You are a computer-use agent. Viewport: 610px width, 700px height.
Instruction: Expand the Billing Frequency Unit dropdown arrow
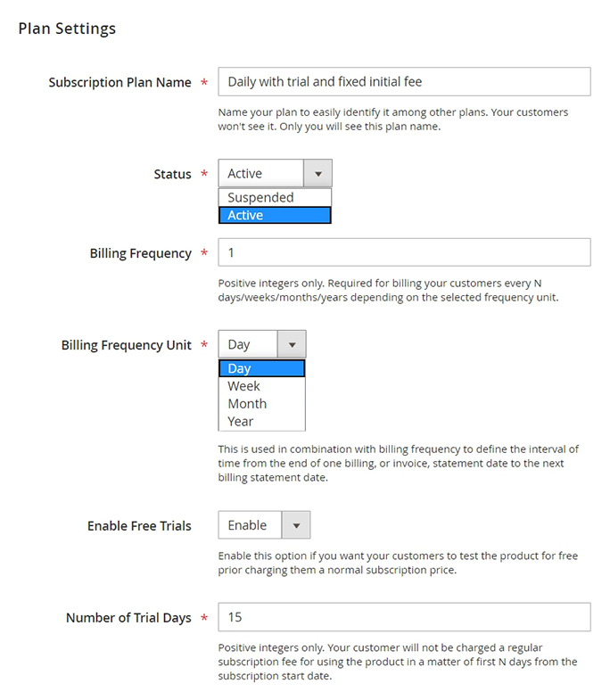(292, 345)
